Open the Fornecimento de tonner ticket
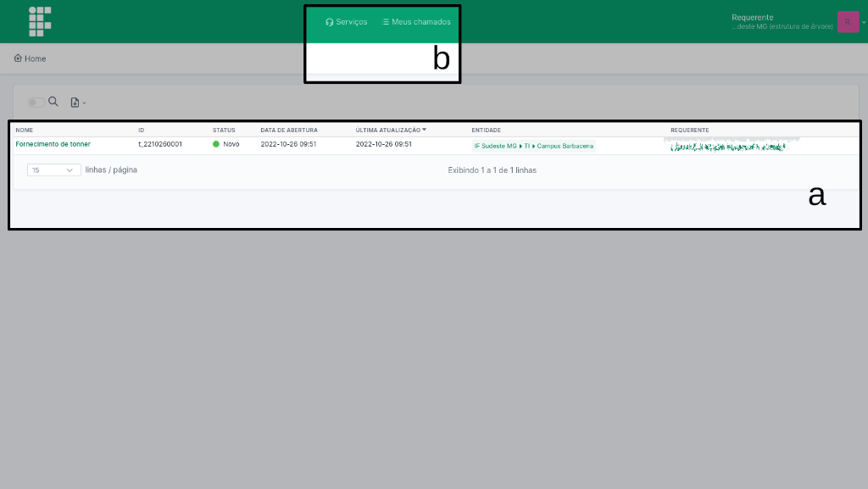This screenshot has height=489, width=868. (x=53, y=145)
